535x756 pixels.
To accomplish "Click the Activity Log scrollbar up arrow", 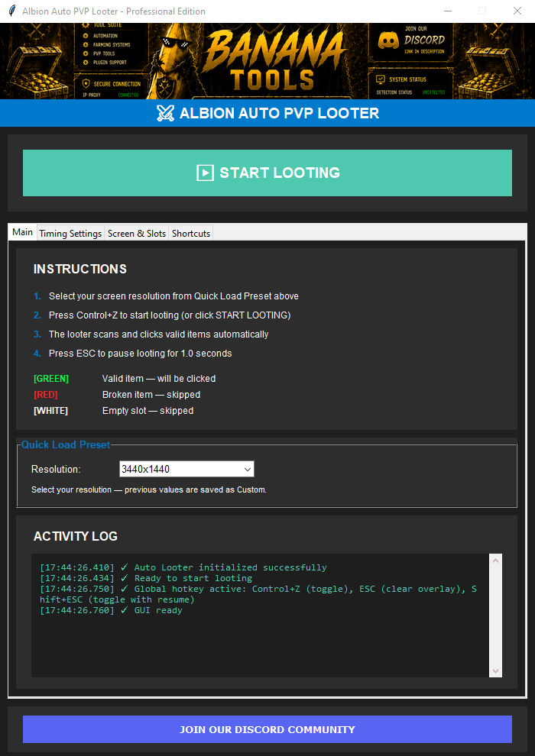I will [495, 561].
